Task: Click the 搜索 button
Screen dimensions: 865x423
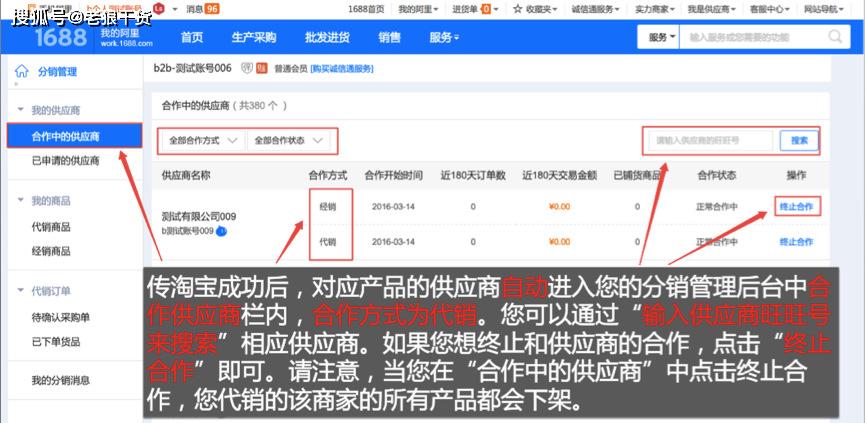Action: [x=799, y=141]
